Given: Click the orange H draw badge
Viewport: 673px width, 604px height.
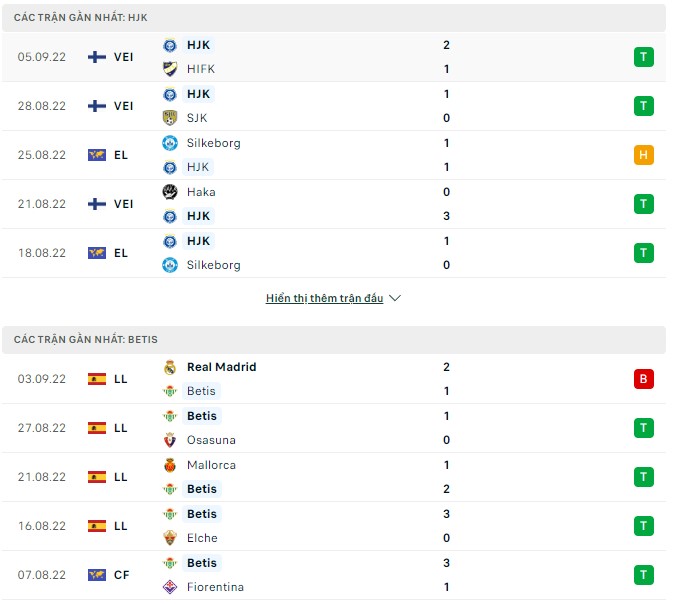Looking at the screenshot, I should 644,155.
